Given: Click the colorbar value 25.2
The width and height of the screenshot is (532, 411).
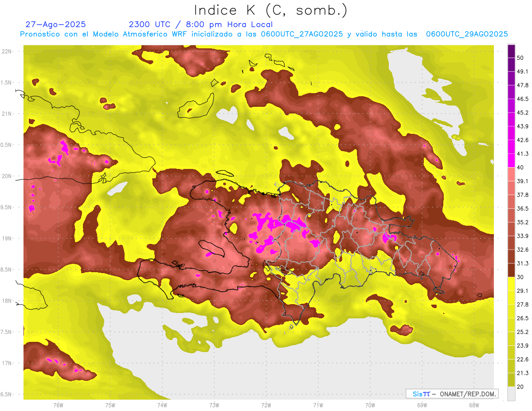Looking at the screenshot, I should (523, 332).
